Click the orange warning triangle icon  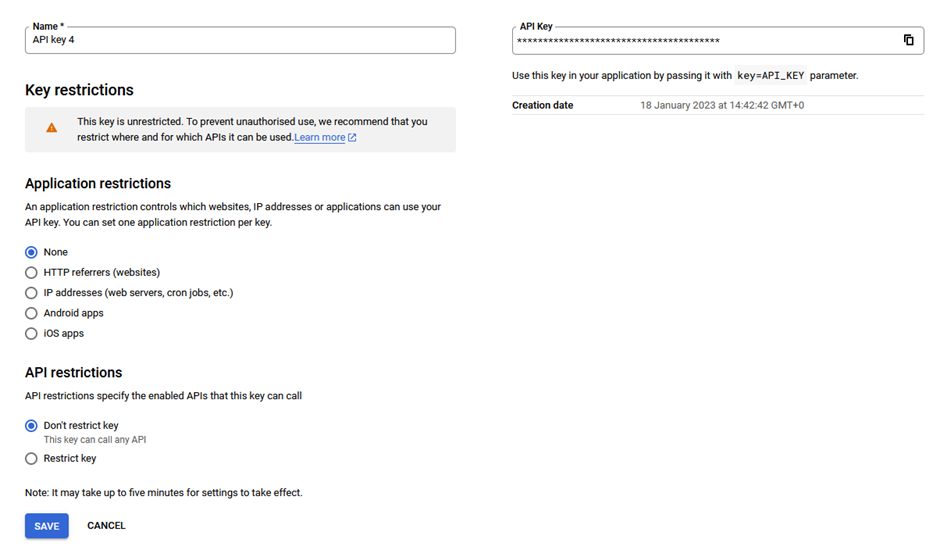(52, 128)
